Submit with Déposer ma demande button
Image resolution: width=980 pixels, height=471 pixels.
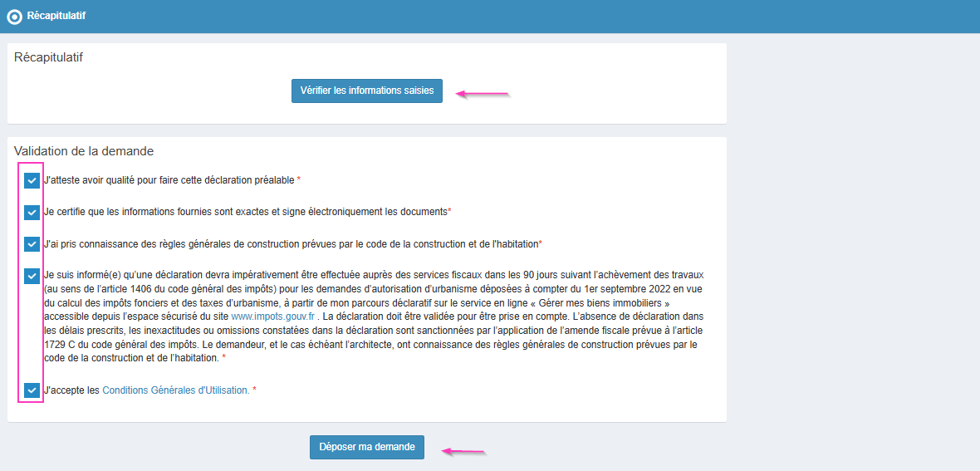tap(367, 447)
